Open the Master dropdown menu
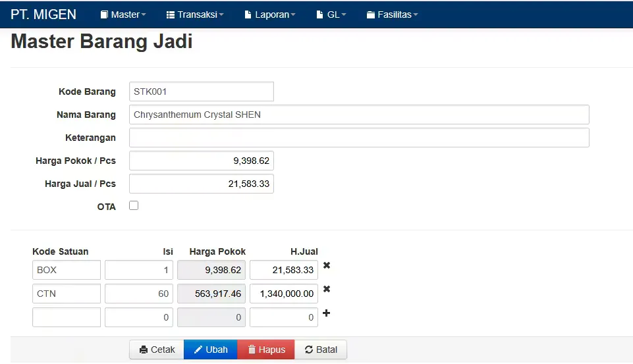The image size is (633, 364). tap(123, 14)
